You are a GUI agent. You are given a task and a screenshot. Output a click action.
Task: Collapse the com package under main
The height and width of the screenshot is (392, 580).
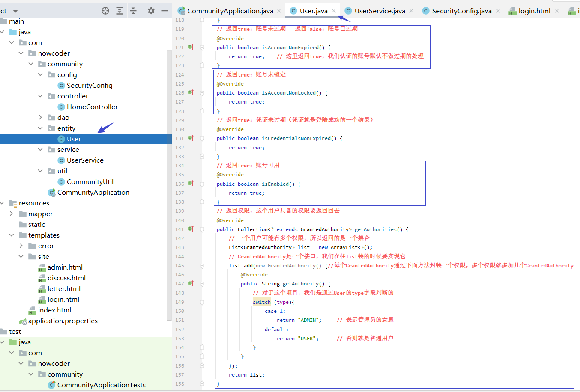coord(12,42)
